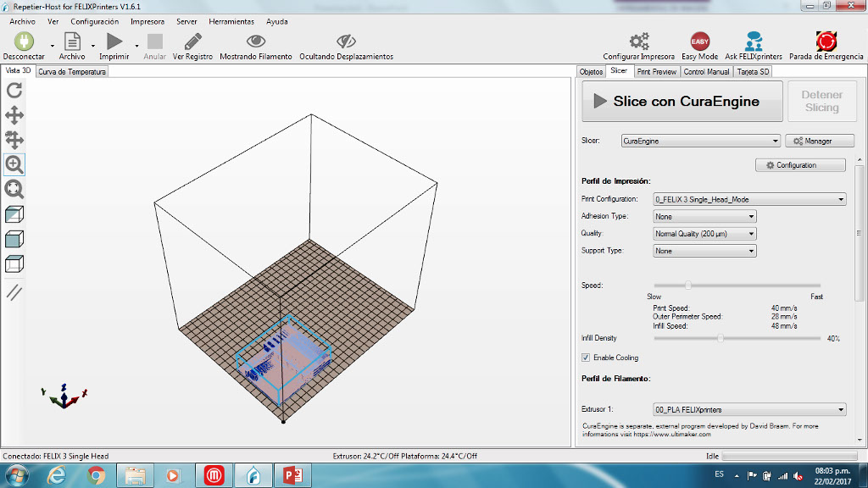The height and width of the screenshot is (488, 868).
Task: Open the Archivo menu
Action: pyautogui.click(x=22, y=21)
